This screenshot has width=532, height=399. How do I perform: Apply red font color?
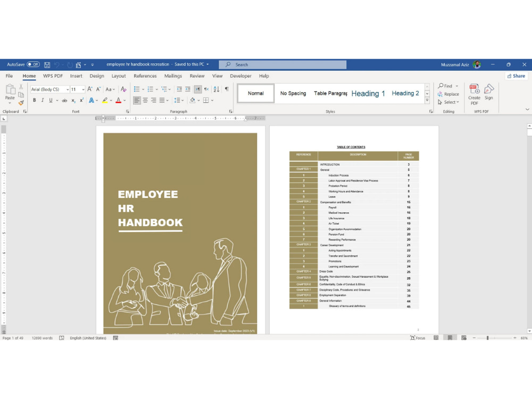[119, 100]
